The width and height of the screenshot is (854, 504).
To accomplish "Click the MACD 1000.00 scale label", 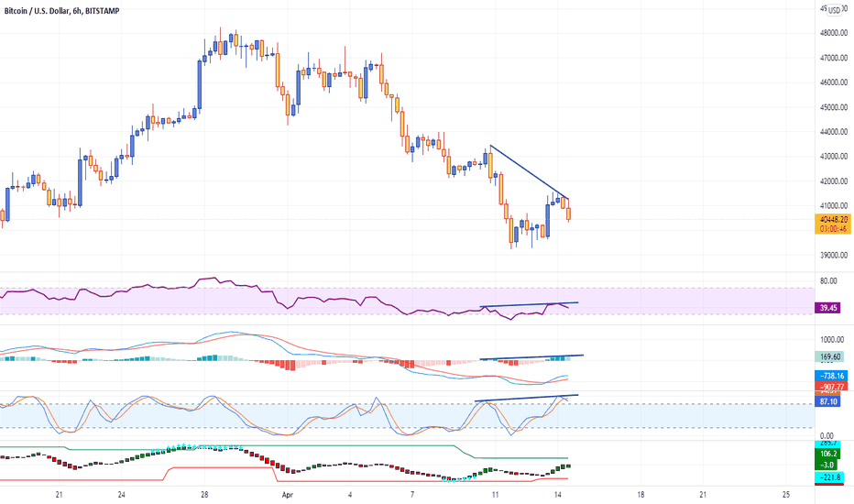I will click(x=832, y=339).
